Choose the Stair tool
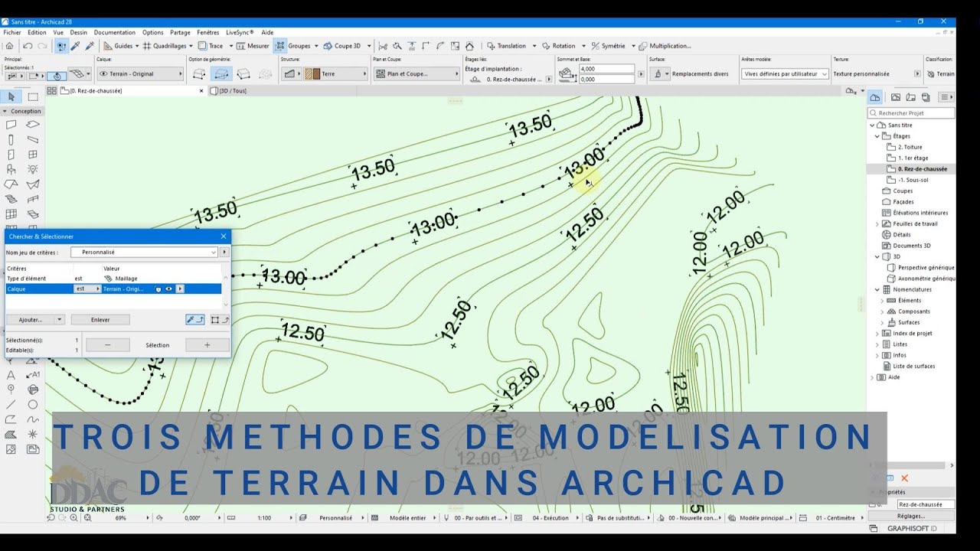980x551 pixels. 11,199
